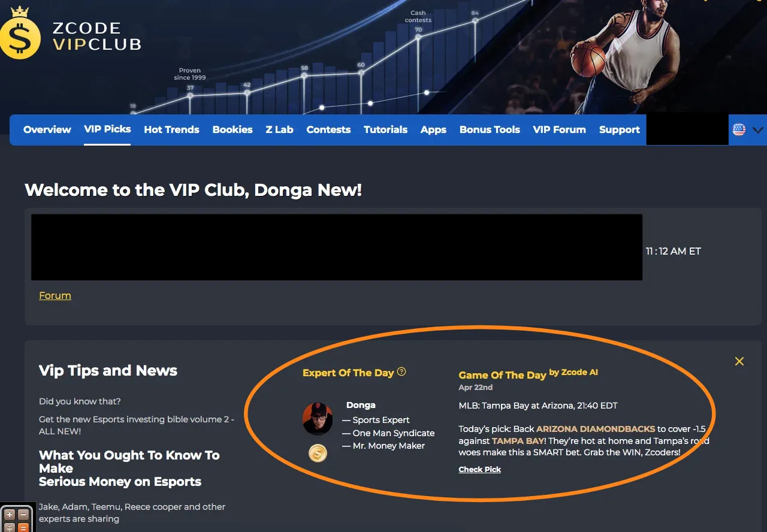Screen dimensions: 767x532
Task: Click the Expert Of The Day help icon
Action: (x=401, y=371)
